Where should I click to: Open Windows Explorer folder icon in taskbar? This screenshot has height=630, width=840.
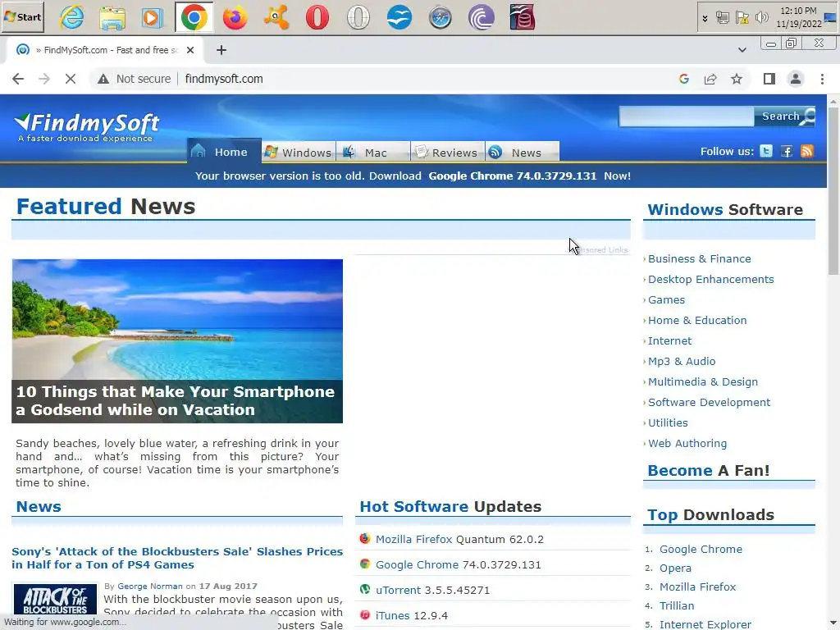coord(112,18)
